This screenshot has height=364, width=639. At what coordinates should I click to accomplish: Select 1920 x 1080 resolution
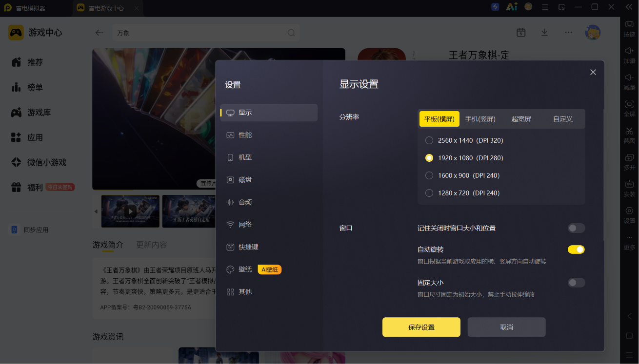pos(429,158)
